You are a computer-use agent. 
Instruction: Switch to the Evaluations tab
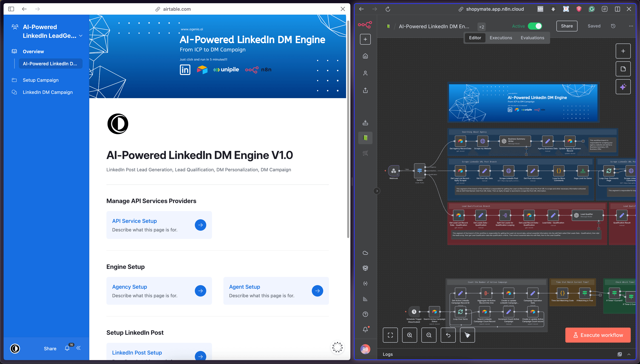[532, 38]
